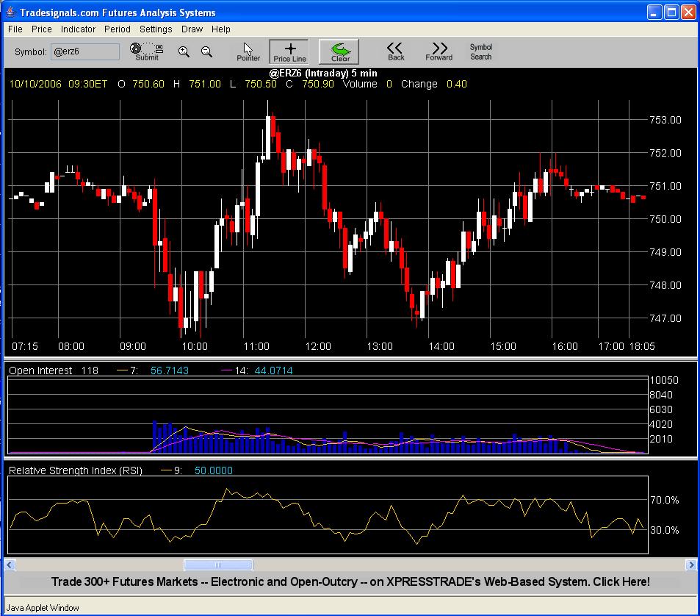This screenshot has width=700, height=616.
Task: Open the File menu
Action: pyautogui.click(x=15, y=29)
